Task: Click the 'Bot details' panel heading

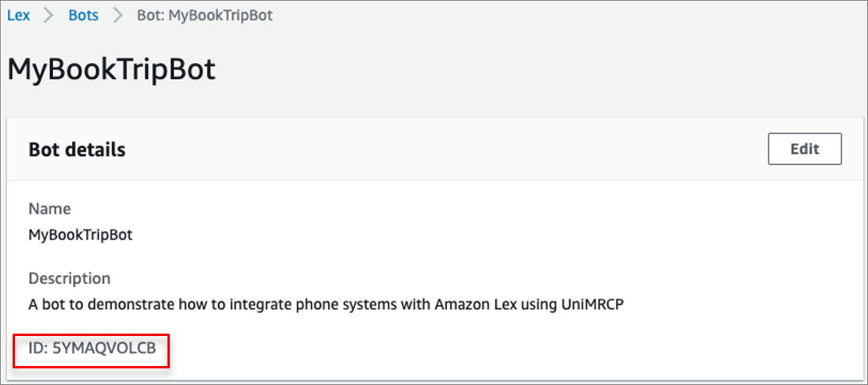Action: [x=77, y=149]
